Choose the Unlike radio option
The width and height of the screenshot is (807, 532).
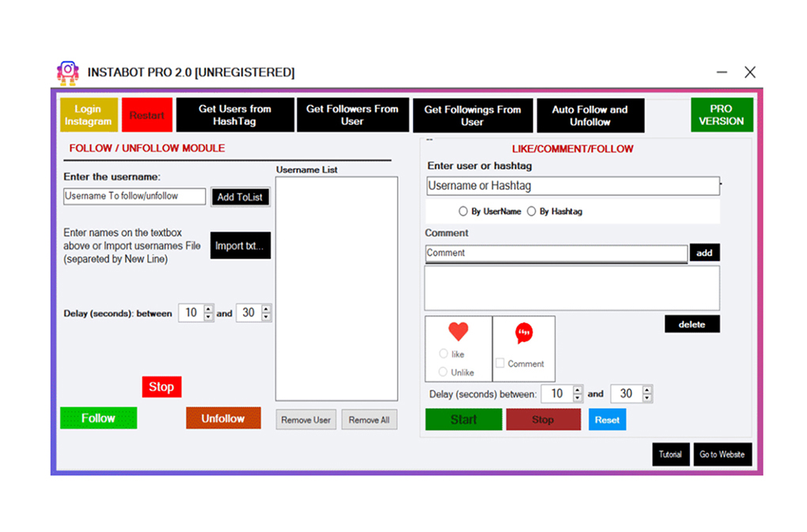tap(442, 372)
